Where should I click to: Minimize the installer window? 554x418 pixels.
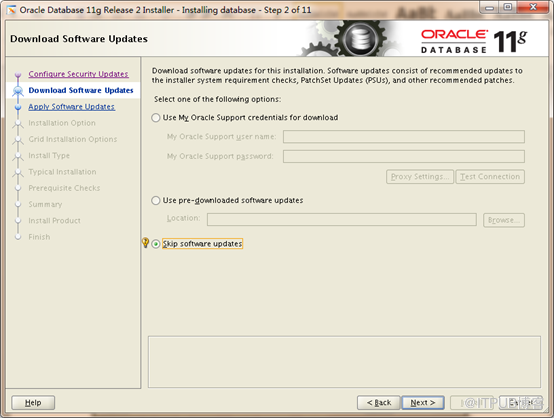point(489,7)
